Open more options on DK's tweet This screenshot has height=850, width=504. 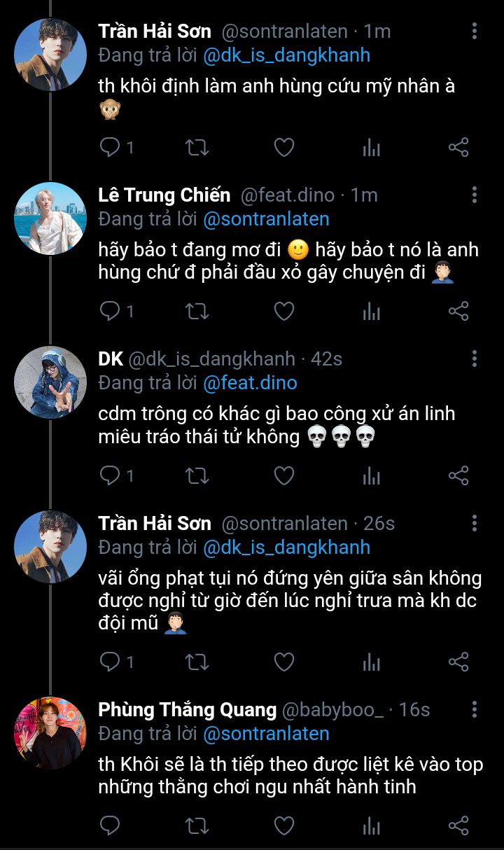475,359
